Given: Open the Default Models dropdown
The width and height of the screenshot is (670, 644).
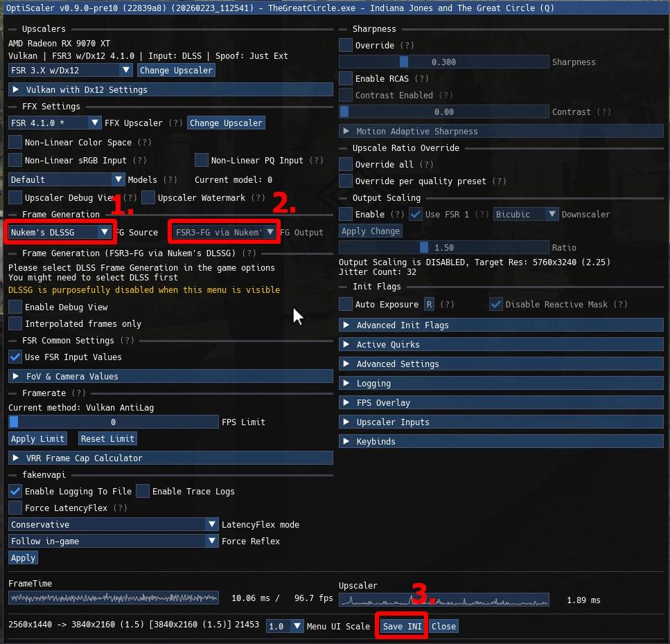Looking at the screenshot, I should tap(67, 179).
